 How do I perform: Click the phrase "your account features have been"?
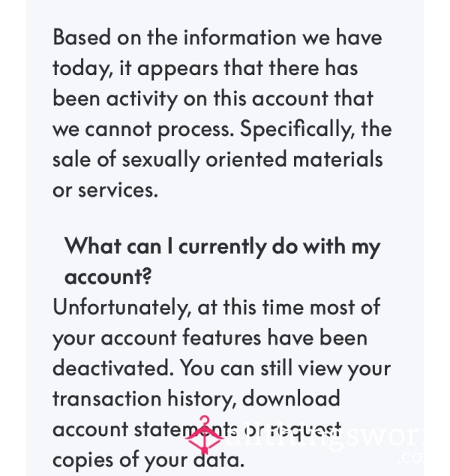(x=210, y=338)
